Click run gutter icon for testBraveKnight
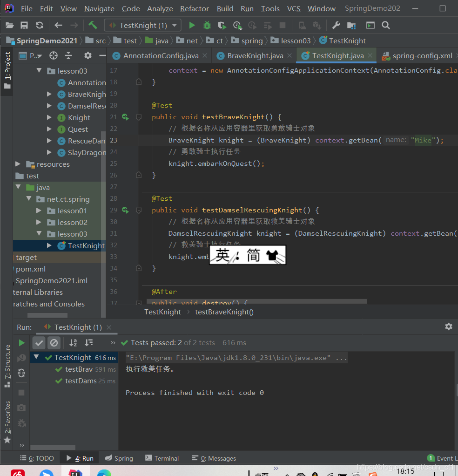Screen dimensions: 458x476 click(125, 117)
